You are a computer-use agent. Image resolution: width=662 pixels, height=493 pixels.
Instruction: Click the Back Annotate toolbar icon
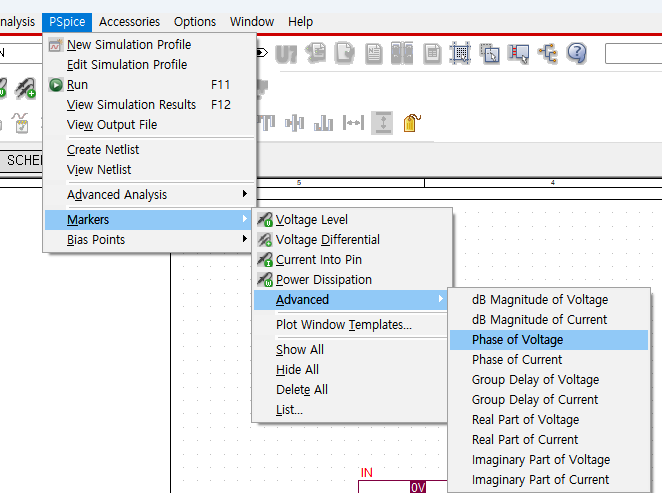tap(316, 53)
